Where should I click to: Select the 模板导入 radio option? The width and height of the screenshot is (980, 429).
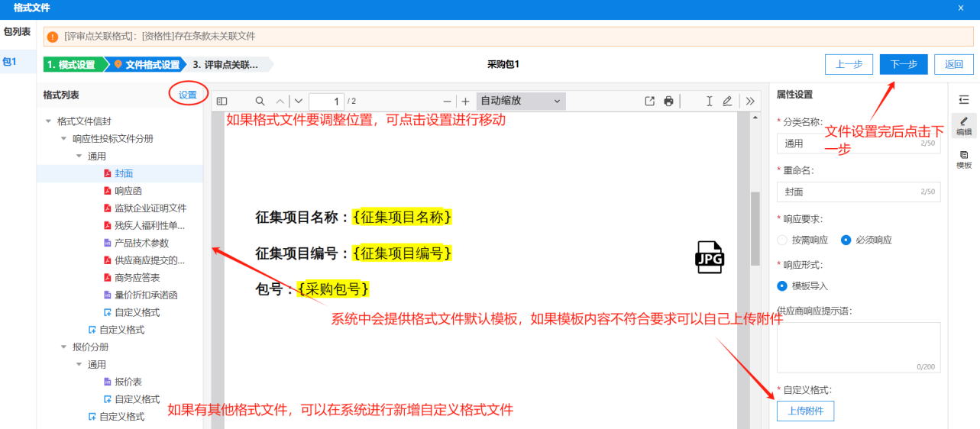click(782, 286)
